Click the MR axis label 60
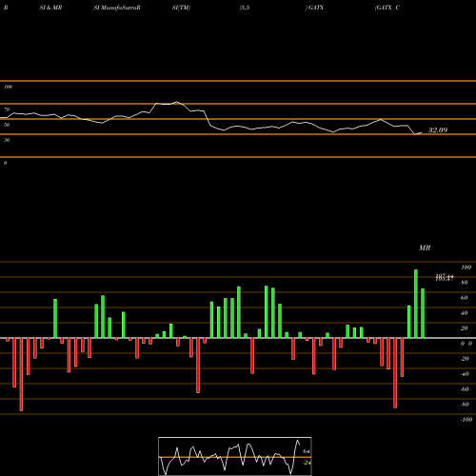476x476 pixels. 464,298
